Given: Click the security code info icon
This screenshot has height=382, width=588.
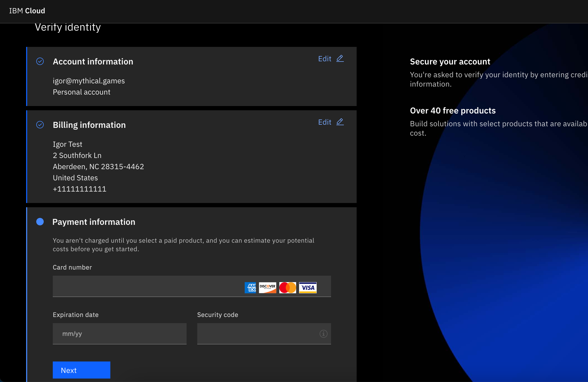Looking at the screenshot, I should click(323, 334).
